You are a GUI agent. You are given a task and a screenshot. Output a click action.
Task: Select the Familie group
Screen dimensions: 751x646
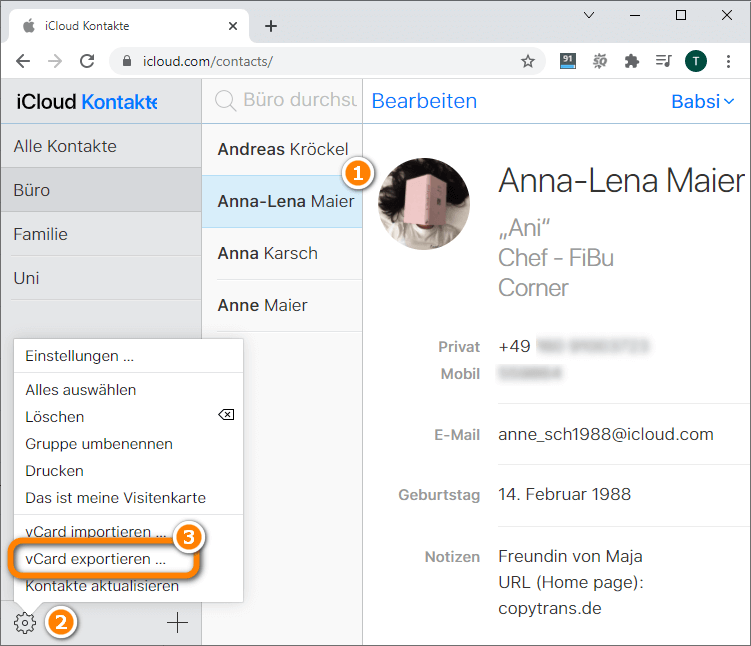coord(101,234)
